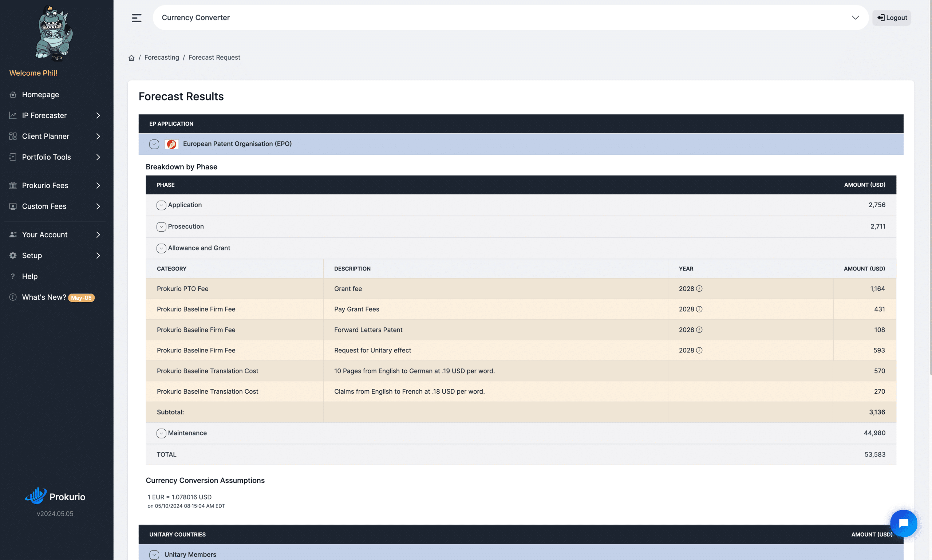This screenshot has width=932, height=560.
Task: Click the May-05 What's New badge
Action: click(x=82, y=298)
